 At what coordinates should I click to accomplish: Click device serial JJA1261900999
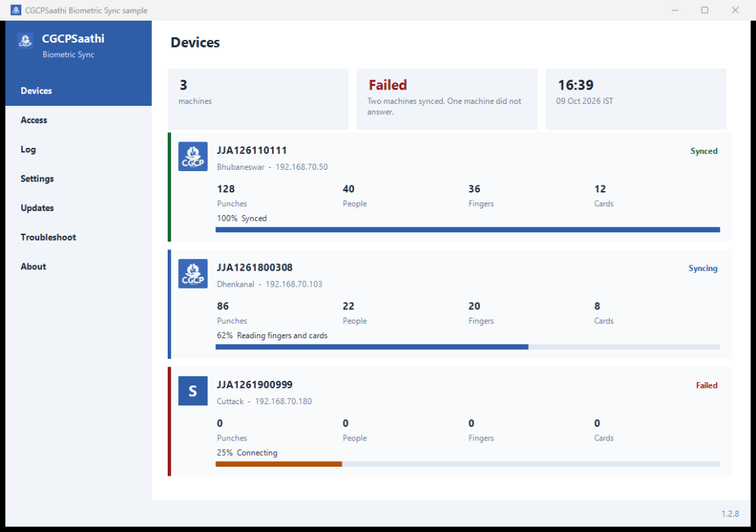click(x=254, y=385)
